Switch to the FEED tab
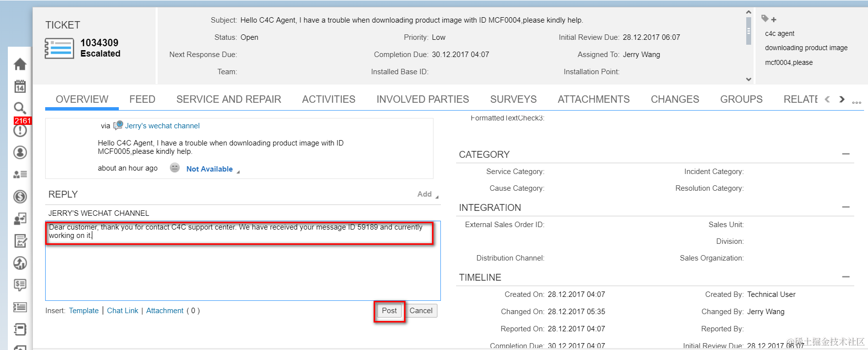 coord(142,99)
